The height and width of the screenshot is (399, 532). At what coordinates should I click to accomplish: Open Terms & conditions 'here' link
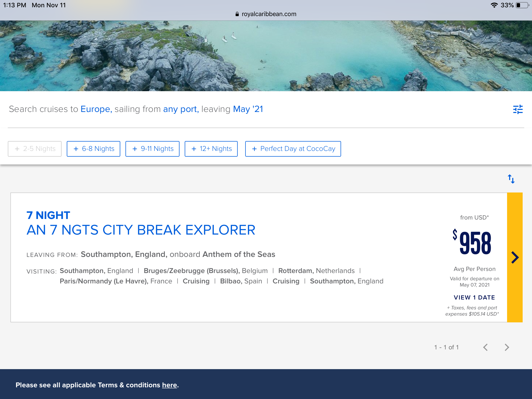(169, 385)
